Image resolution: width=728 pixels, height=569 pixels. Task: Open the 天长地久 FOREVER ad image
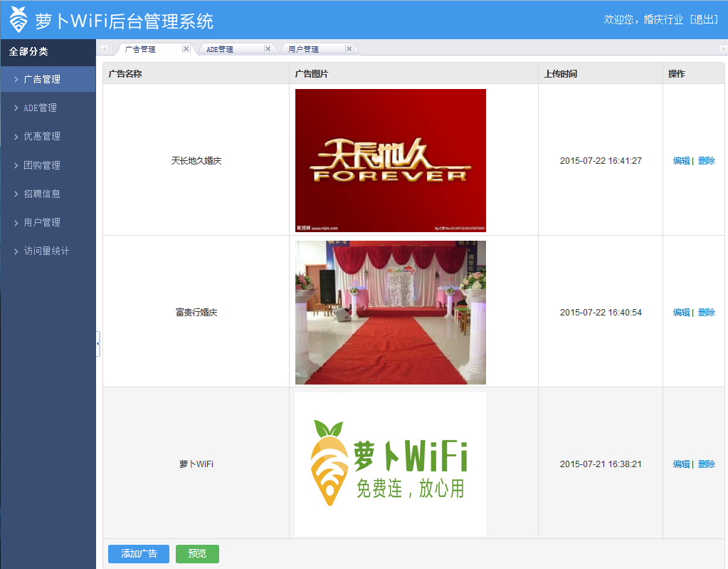391,161
